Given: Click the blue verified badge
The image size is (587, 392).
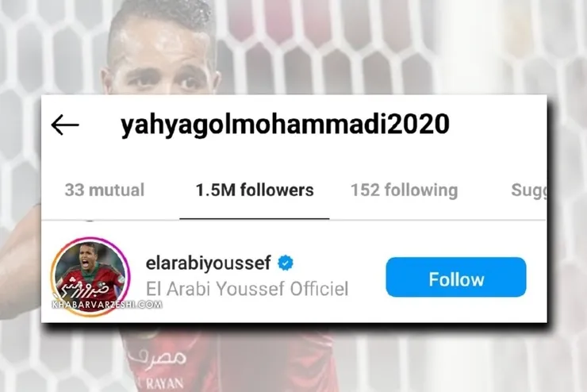Looking at the screenshot, I should pos(286,263).
